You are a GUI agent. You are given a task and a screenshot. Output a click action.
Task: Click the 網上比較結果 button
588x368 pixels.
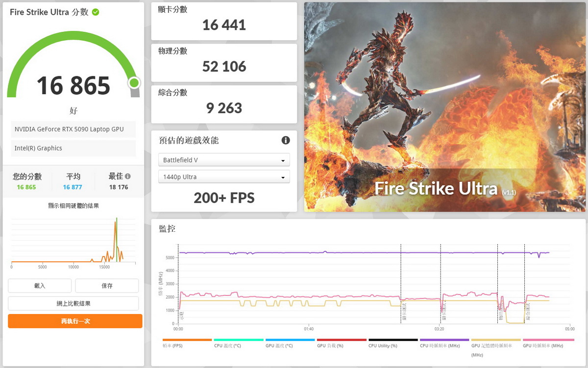pos(73,303)
